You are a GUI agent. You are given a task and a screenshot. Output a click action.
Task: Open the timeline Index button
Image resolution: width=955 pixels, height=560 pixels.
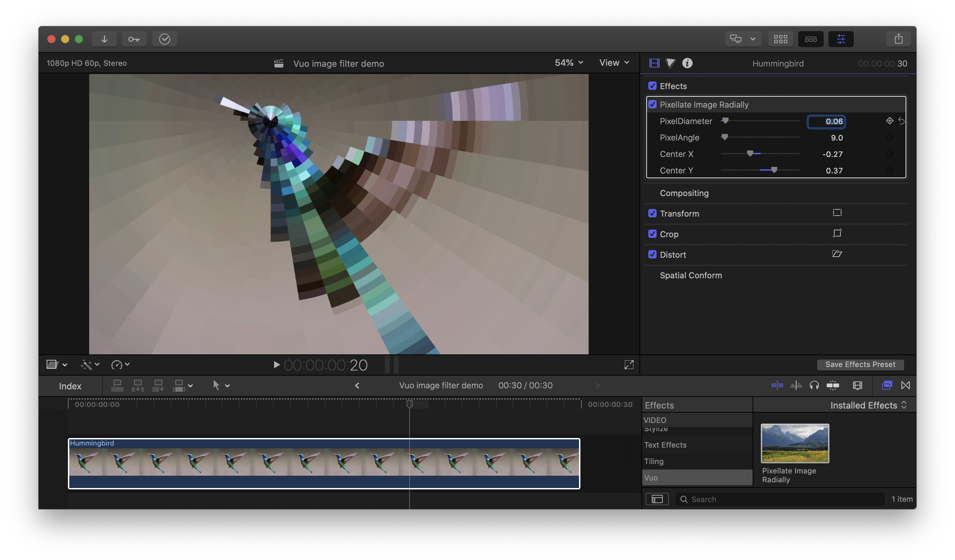pos(70,386)
